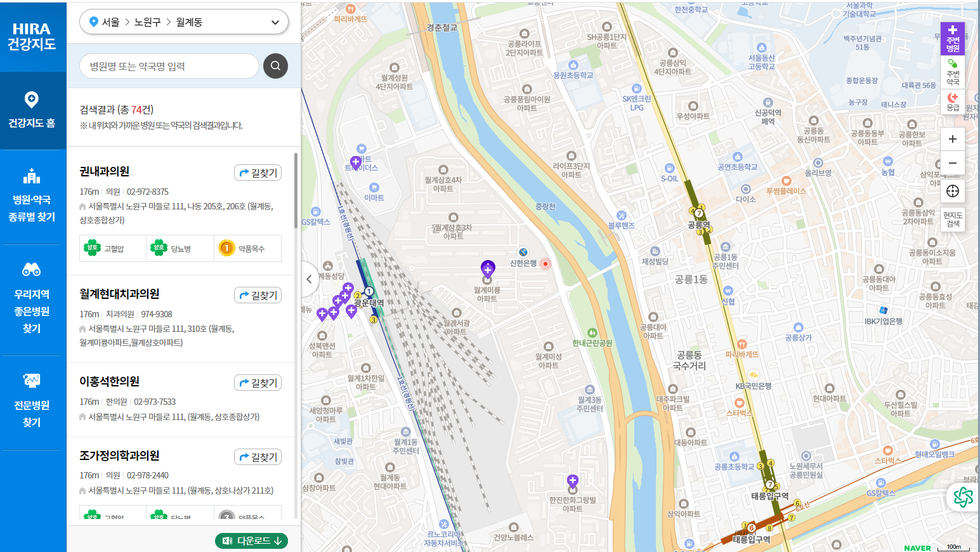Toggle 주변약국 nearby pharmacies button

(953, 72)
